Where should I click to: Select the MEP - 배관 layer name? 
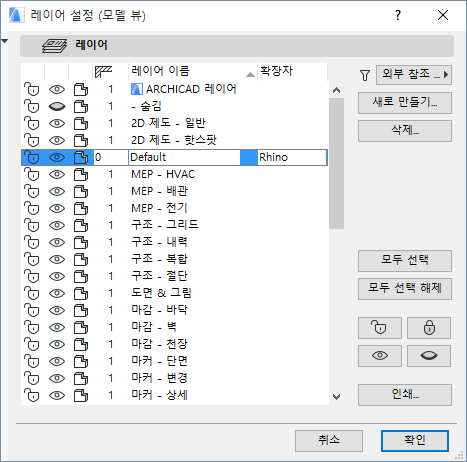(x=159, y=191)
